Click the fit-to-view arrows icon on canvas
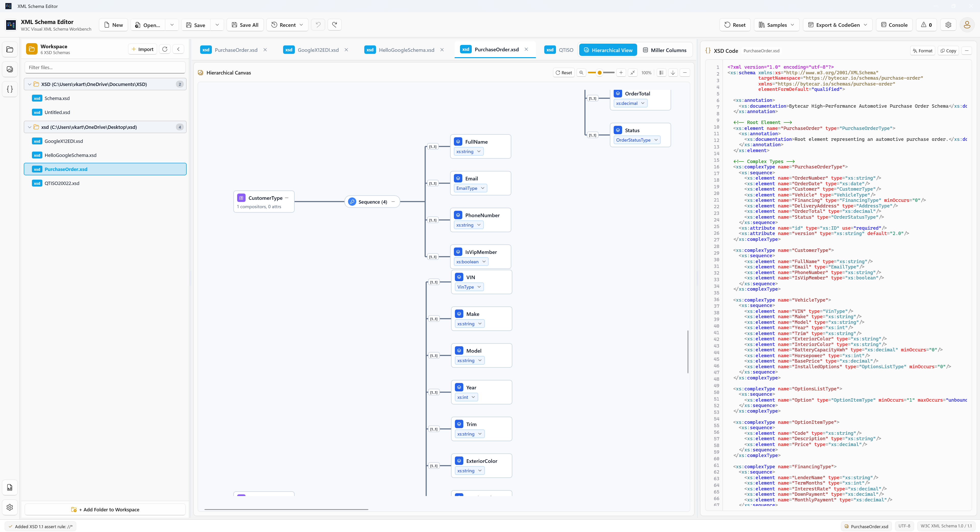 coord(633,73)
